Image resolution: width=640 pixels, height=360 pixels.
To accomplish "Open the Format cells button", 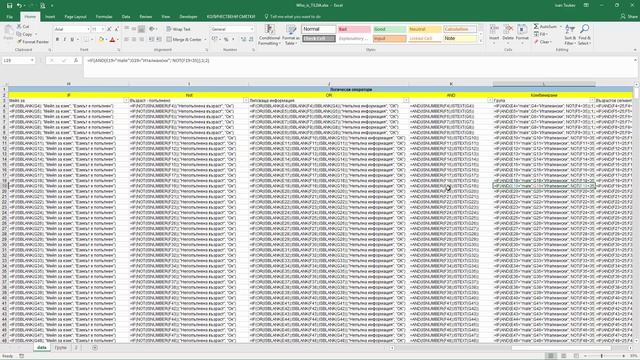I will point(522,33).
